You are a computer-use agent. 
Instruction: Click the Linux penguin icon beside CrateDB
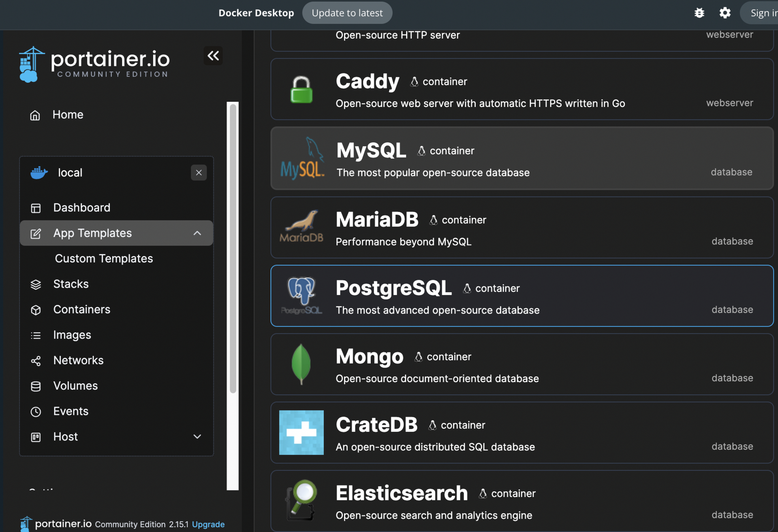432,425
